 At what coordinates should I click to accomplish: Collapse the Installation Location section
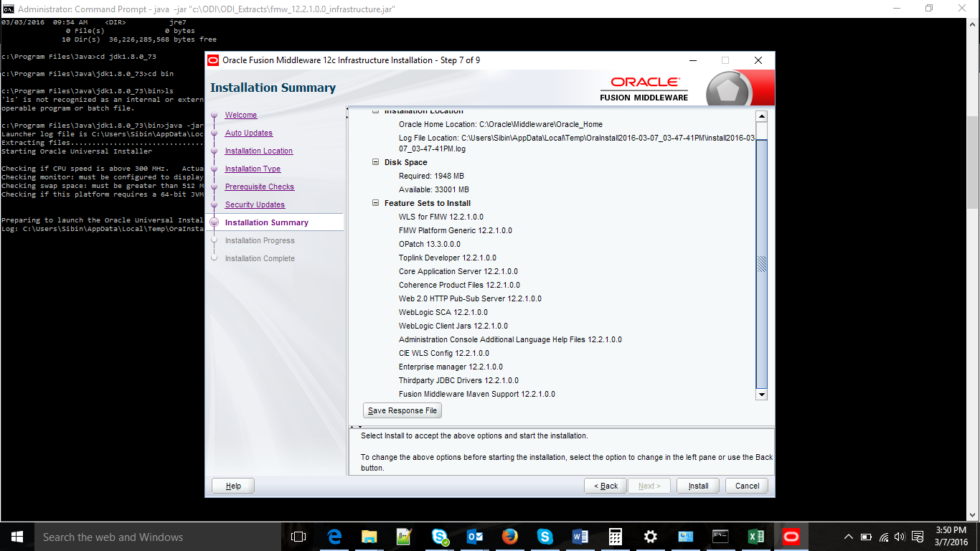tap(374, 111)
